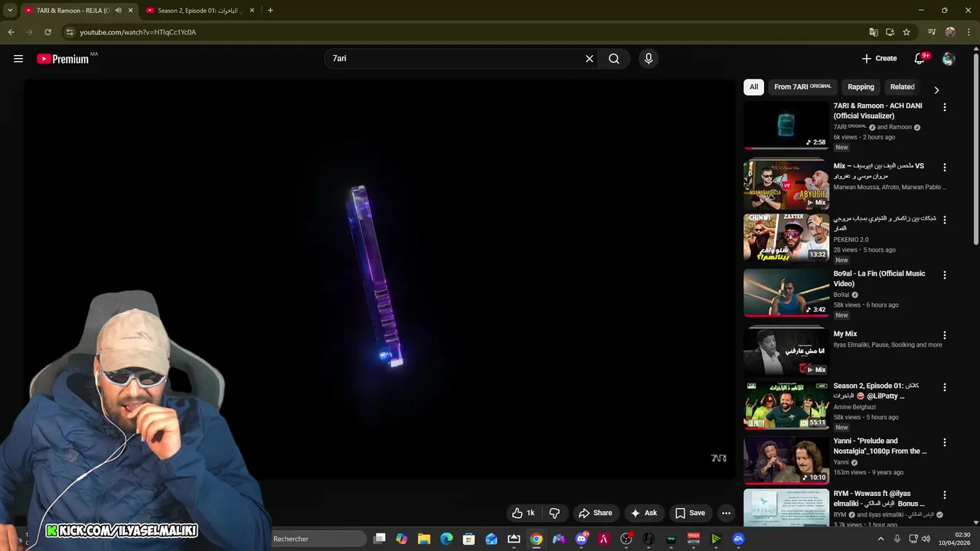Open File Explorer from taskbar
The width and height of the screenshot is (980, 551).
tap(423, 539)
